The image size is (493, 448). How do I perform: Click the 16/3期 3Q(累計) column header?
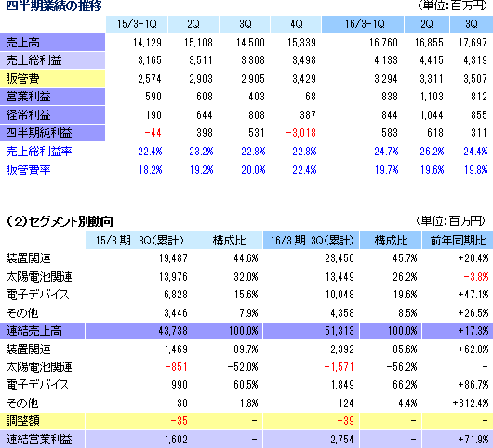312,241
